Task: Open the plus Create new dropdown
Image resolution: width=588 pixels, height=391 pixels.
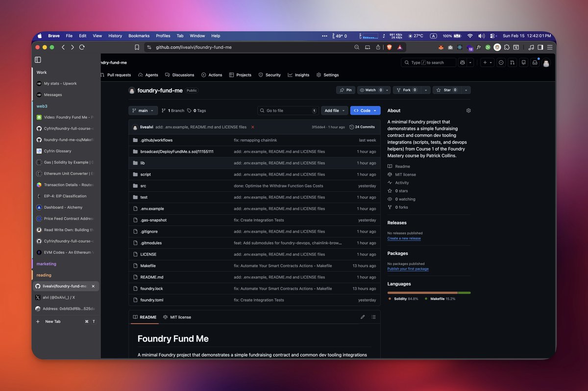Action: tap(487, 63)
